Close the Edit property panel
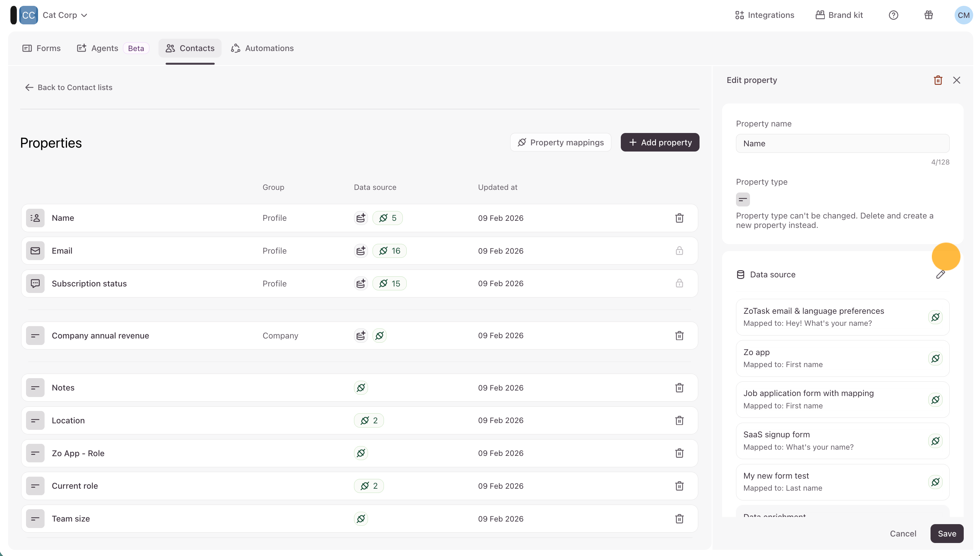Viewport: 980px width, 556px height. point(956,80)
